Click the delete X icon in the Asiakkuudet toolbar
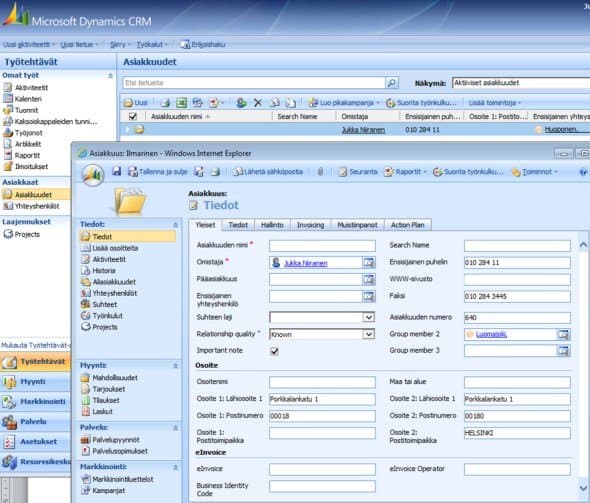The height and width of the screenshot is (503, 590). coord(257,103)
